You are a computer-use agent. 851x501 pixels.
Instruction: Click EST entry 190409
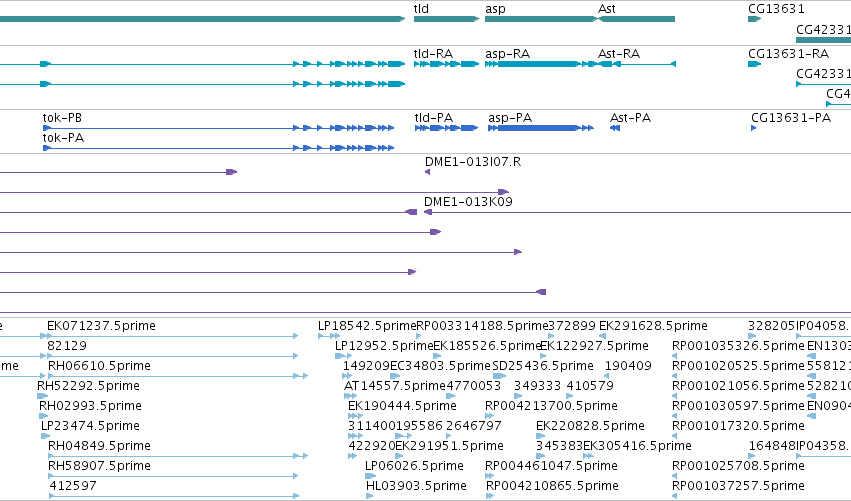pyautogui.click(x=628, y=366)
